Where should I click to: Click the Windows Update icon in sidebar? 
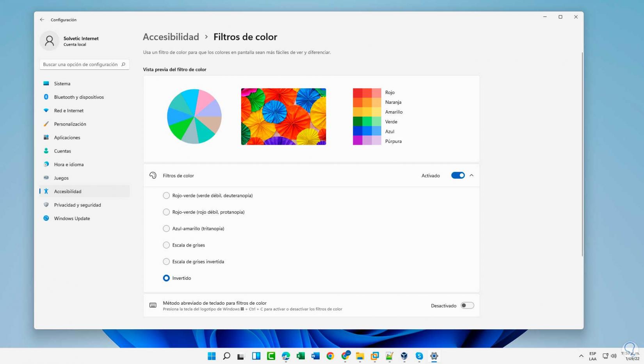pyautogui.click(x=46, y=218)
